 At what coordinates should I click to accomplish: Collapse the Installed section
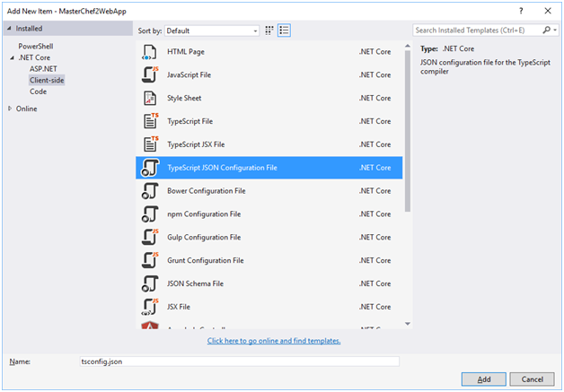tap(9, 29)
